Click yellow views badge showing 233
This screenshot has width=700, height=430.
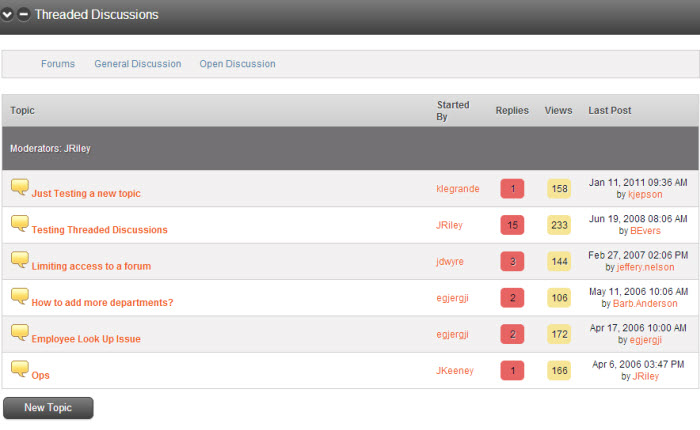point(559,225)
